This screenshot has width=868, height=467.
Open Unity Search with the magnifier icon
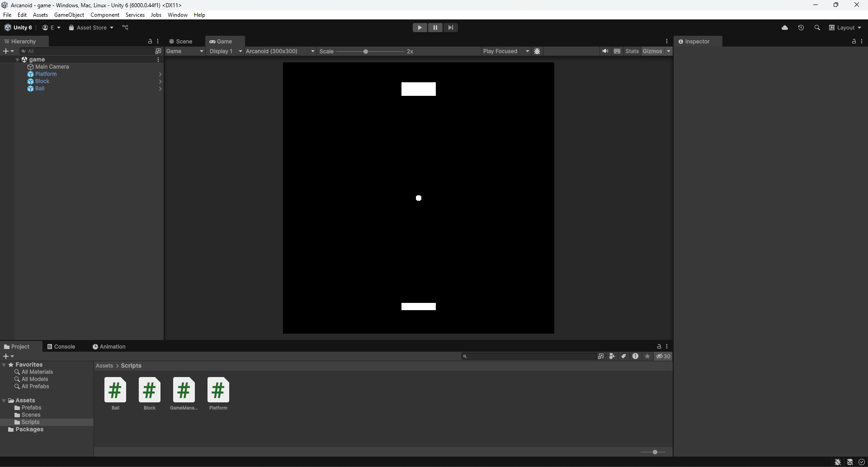point(817,28)
